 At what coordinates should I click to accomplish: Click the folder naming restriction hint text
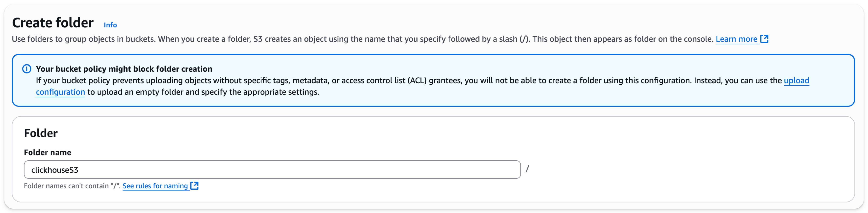point(72,185)
